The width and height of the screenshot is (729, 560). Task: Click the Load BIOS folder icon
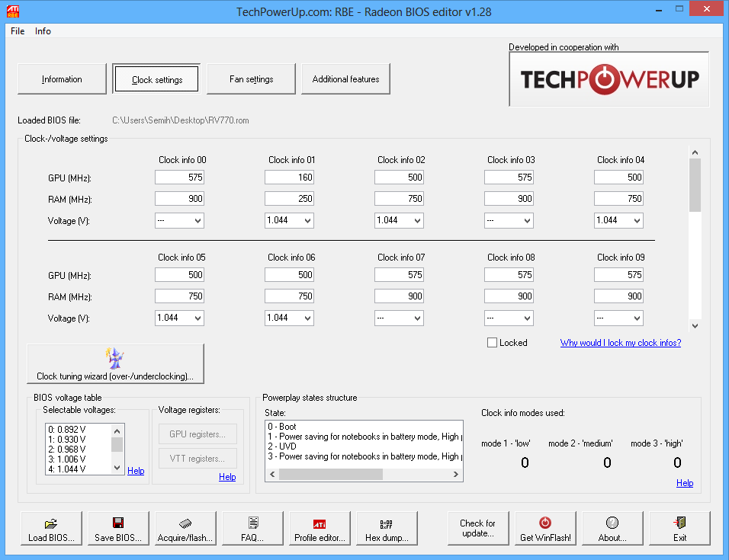tap(51, 523)
